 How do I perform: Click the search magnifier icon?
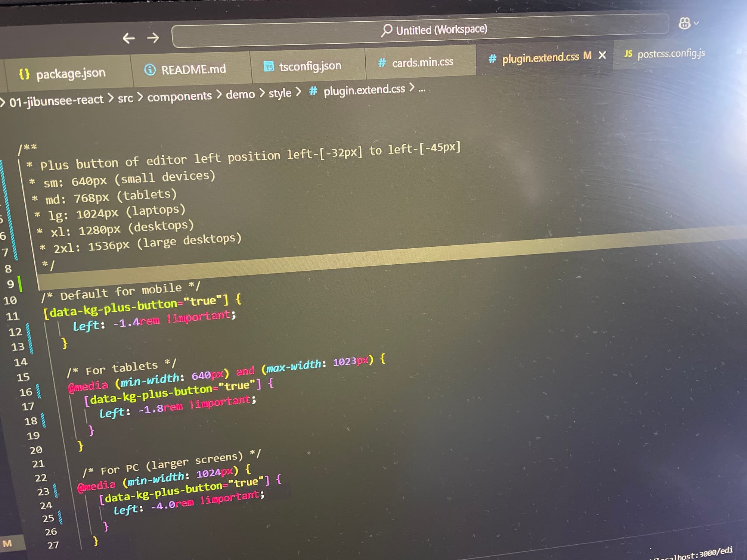[387, 30]
